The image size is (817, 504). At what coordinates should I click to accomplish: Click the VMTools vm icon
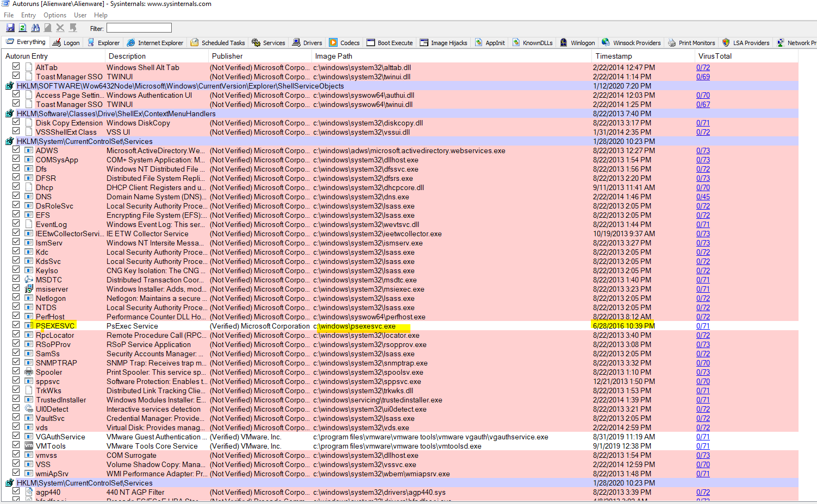tap(29, 446)
